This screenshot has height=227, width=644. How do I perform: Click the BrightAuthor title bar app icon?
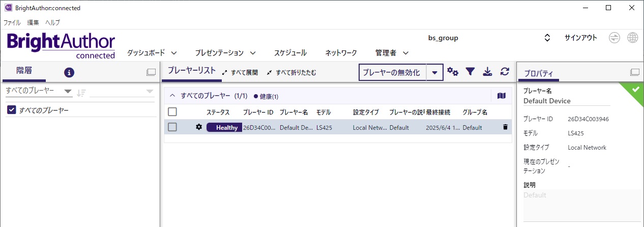8,8
